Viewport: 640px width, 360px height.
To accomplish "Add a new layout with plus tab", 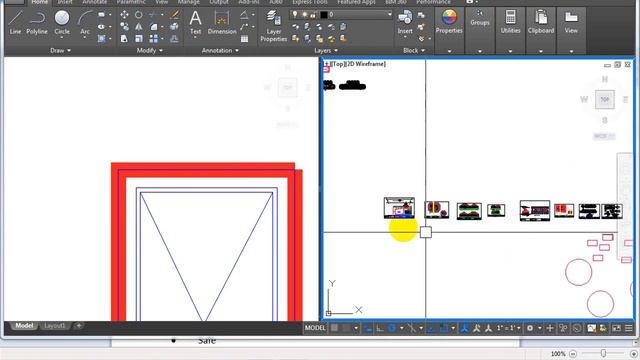I will click(x=79, y=325).
